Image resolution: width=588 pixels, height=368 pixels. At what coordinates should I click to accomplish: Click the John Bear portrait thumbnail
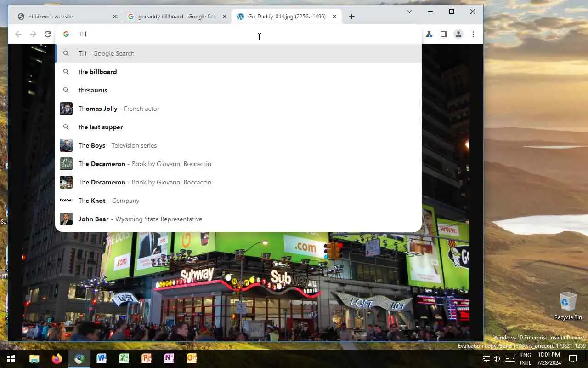pyautogui.click(x=66, y=219)
